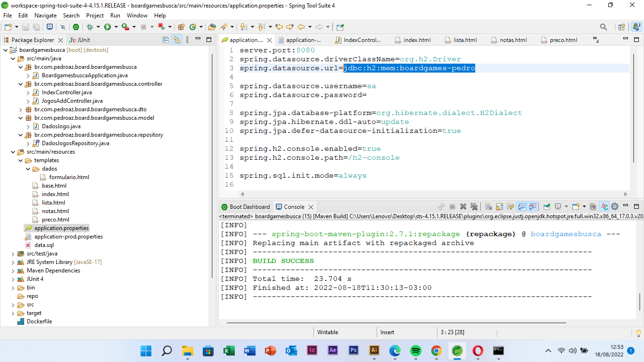Open dropdown next to New file icon
644x362 pixels.
17,27
